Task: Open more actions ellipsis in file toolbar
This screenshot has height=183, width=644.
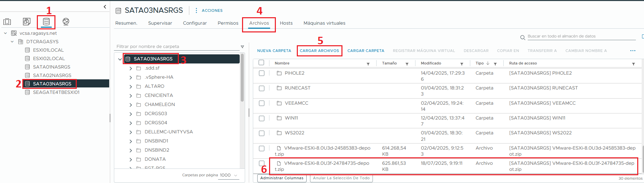Action: coord(633,51)
